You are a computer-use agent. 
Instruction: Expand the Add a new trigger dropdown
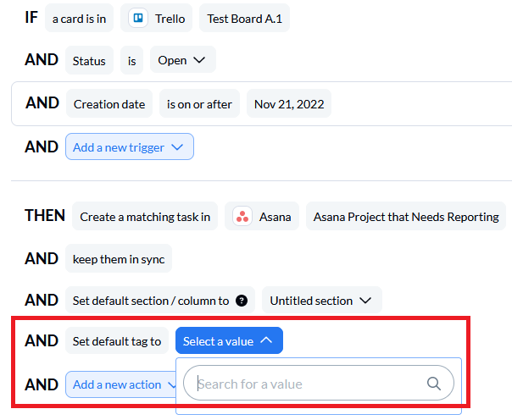coord(130,146)
